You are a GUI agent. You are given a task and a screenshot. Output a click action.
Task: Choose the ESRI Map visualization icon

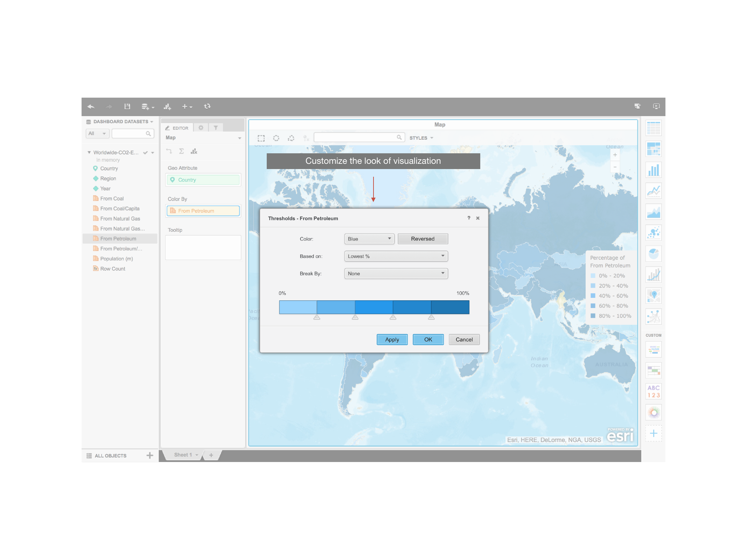(654, 296)
